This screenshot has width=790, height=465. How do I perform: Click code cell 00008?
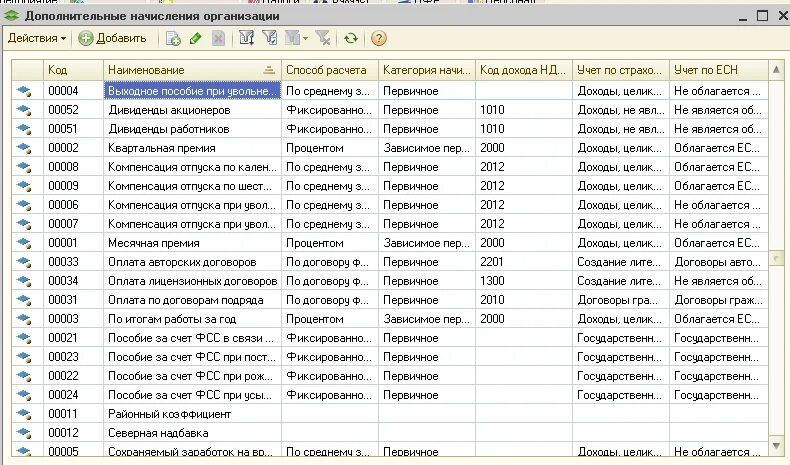tap(73, 167)
